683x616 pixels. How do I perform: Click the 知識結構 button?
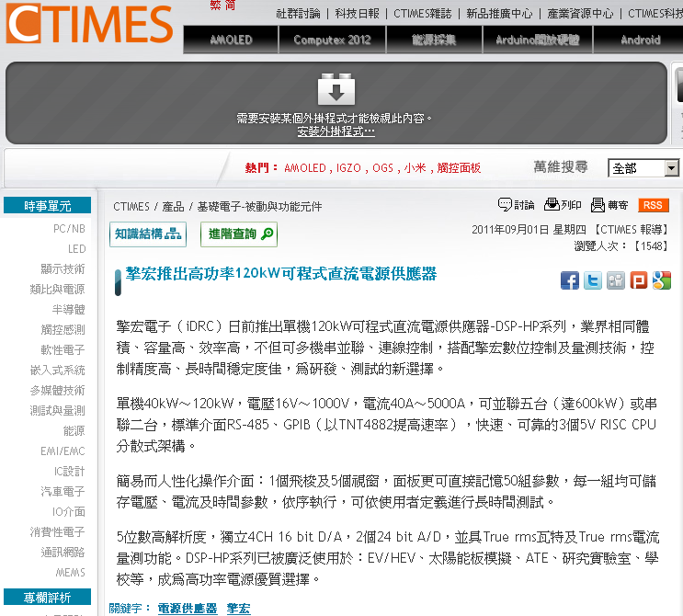tap(148, 234)
